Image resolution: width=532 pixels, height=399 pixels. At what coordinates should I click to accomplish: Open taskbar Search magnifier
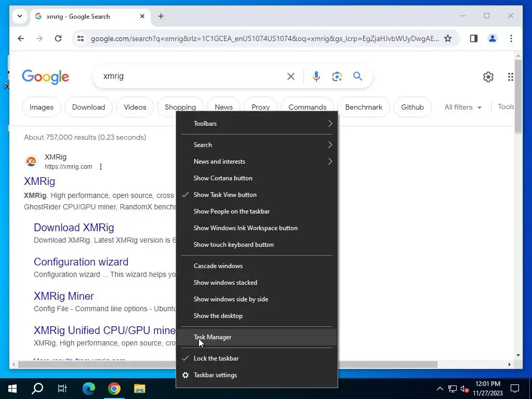pos(37,389)
